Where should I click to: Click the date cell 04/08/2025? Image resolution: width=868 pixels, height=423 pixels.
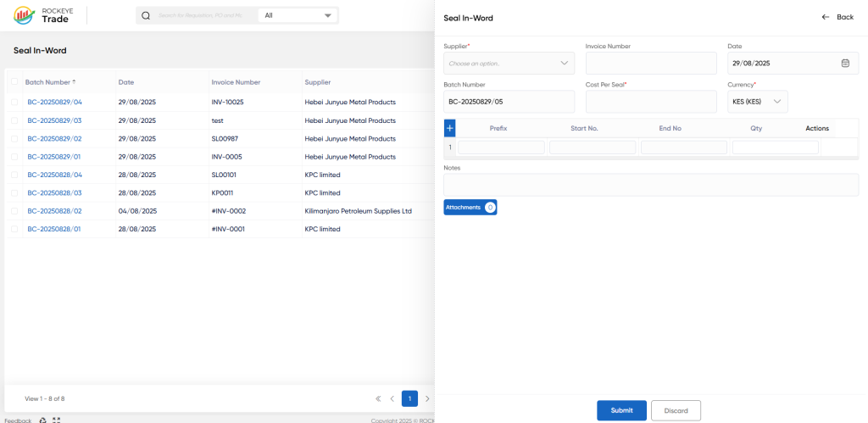(138, 211)
